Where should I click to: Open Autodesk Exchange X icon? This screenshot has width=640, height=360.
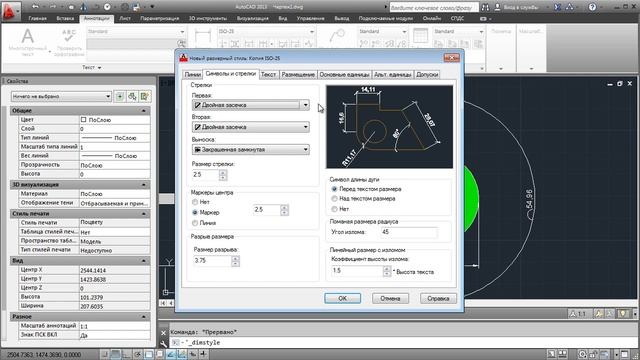click(x=558, y=7)
